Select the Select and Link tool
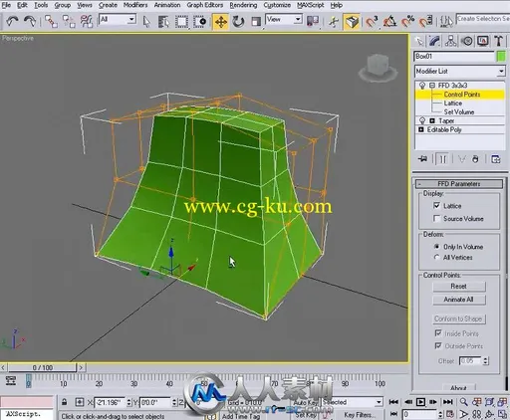 tap(51, 22)
